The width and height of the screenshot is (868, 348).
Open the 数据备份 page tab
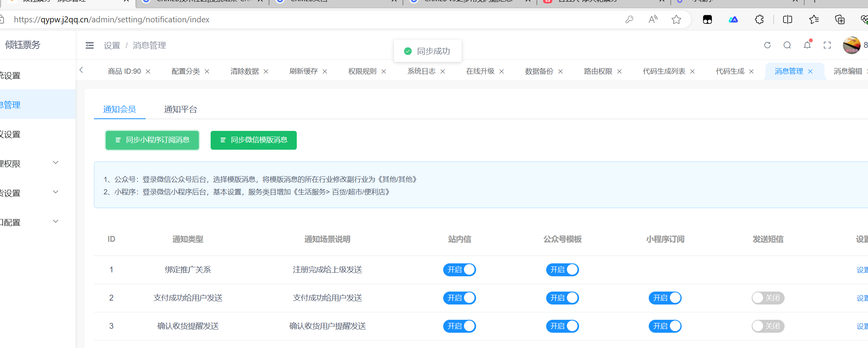point(539,71)
